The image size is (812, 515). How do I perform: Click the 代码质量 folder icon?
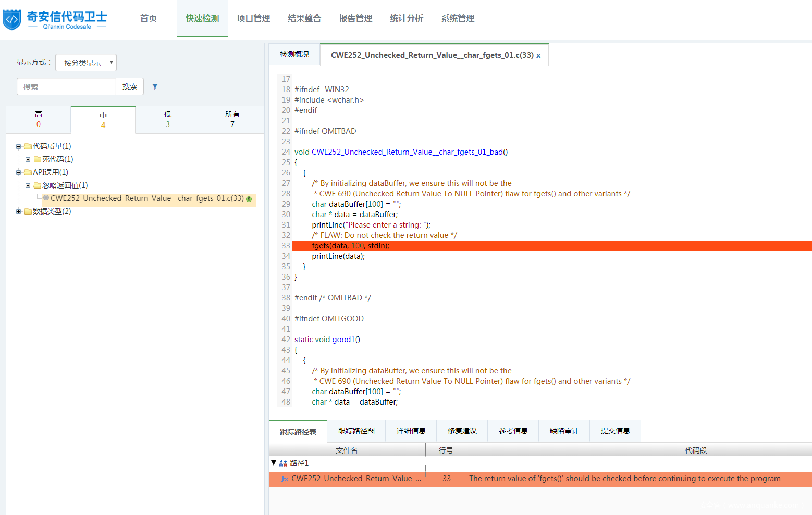point(28,146)
